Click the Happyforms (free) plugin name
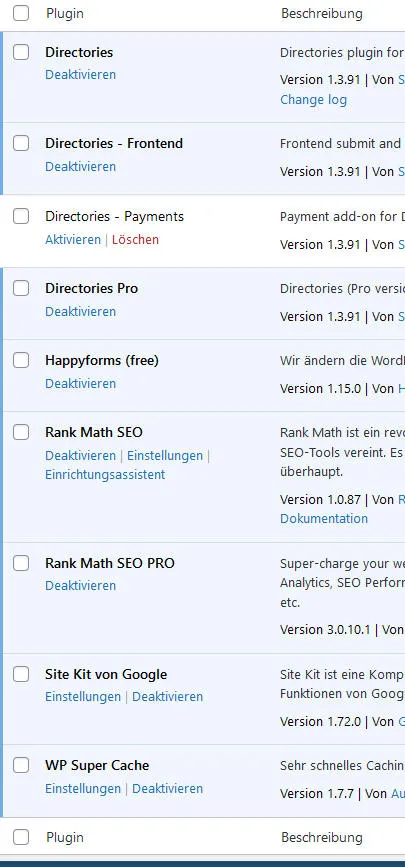 pyautogui.click(x=102, y=361)
